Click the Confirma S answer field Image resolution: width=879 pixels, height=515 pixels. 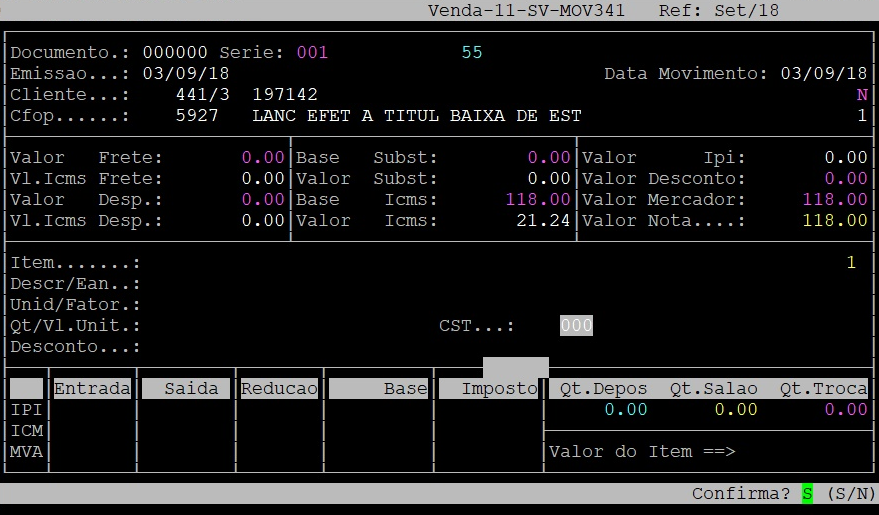click(x=807, y=494)
